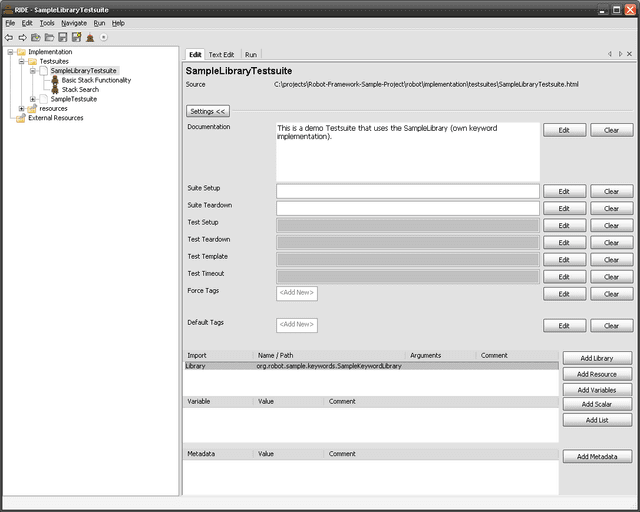Screen dimensions: 640x512
Task: Click the Go Forward arrow in toolbar
Action: pyautogui.click(x=22, y=37)
